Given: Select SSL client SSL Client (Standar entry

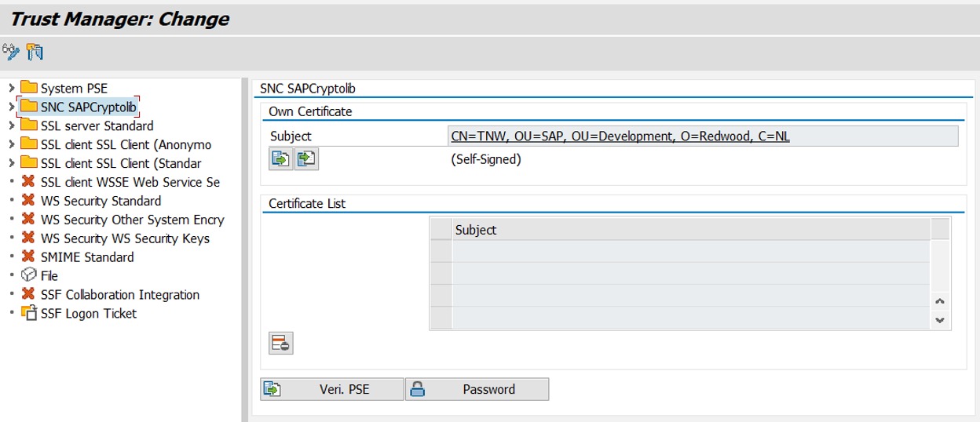Looking at the screenshot, I should pos(121,163).
